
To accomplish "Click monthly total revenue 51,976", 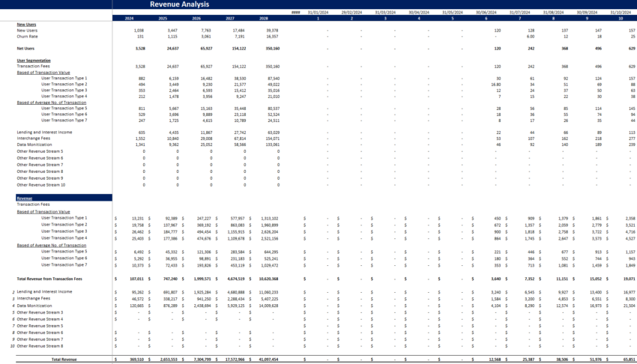I will tap(596, 360).
